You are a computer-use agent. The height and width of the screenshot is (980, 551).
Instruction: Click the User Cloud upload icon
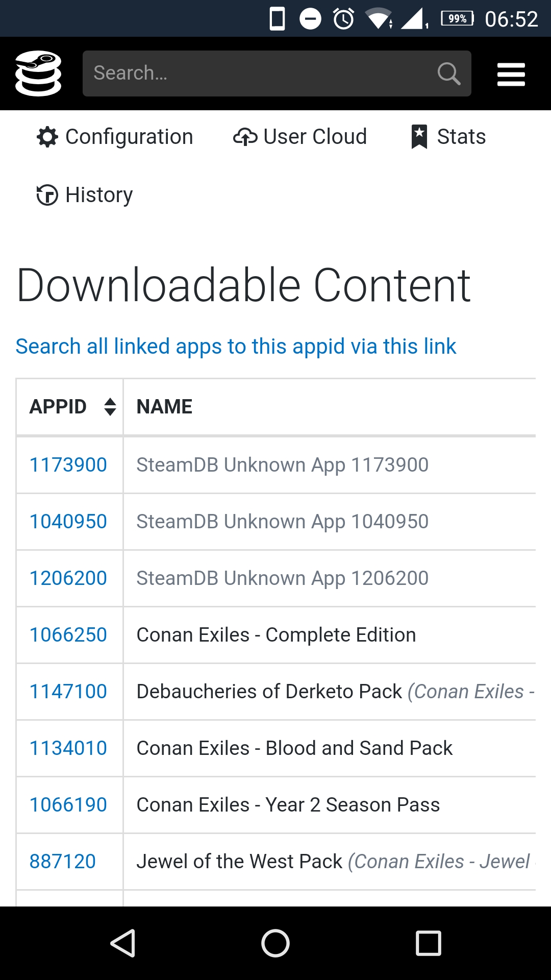245,137
